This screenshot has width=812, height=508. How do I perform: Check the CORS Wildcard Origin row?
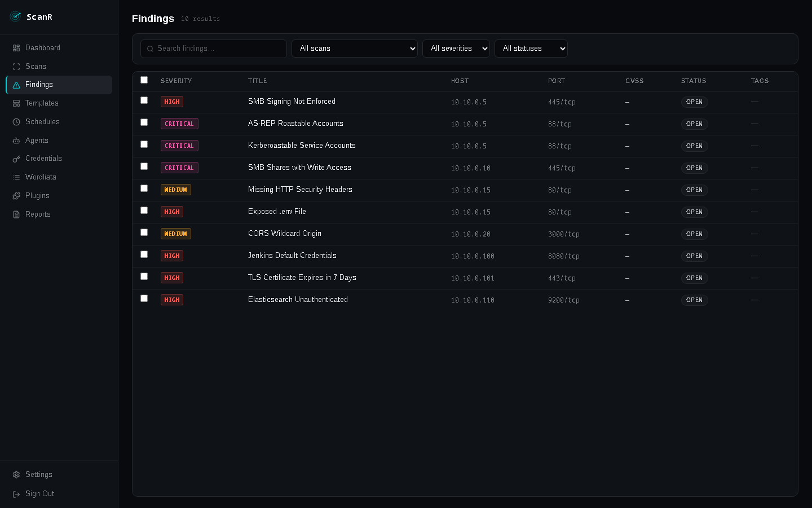tap(144, 233)
